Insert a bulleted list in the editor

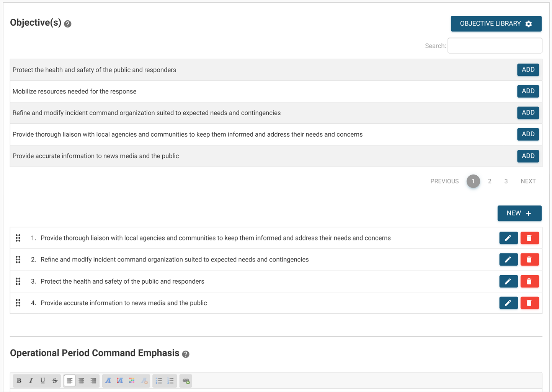point(159,381)
